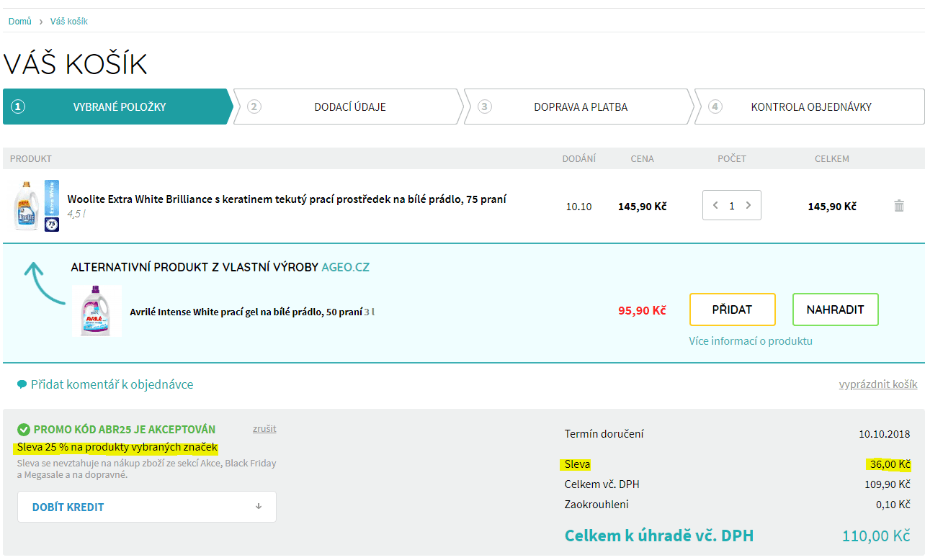Click the Cena column header
The image size is (925, 560).
(x=643, y=158)
